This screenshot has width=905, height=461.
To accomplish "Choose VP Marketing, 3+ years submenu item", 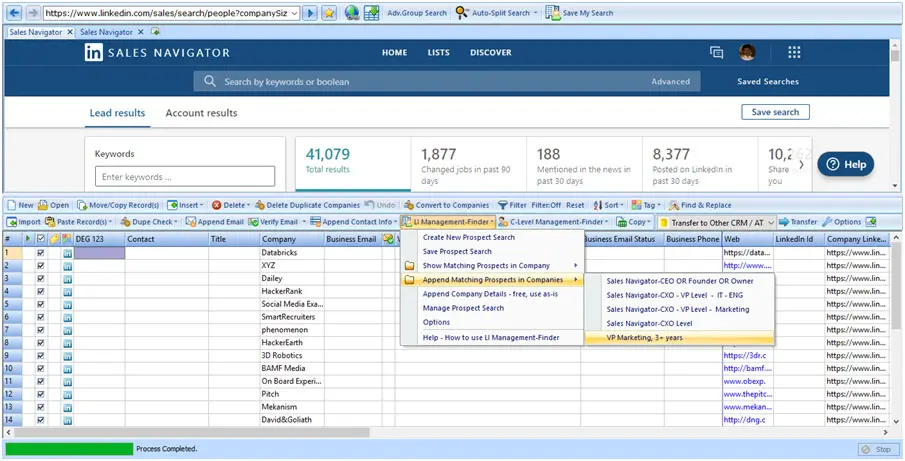I will click(679, 338).
